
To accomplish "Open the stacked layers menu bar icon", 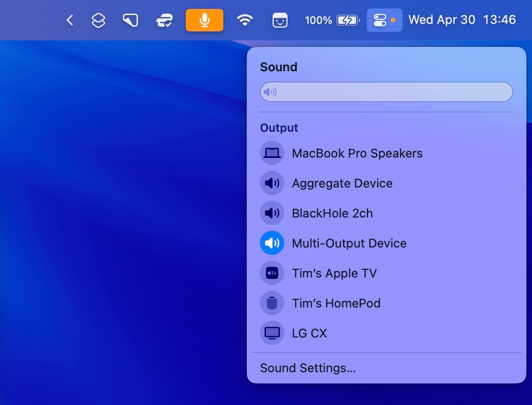I will [99, 20].
